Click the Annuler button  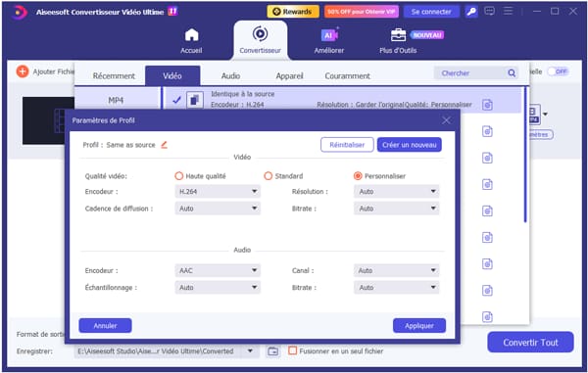click(105, 325)
